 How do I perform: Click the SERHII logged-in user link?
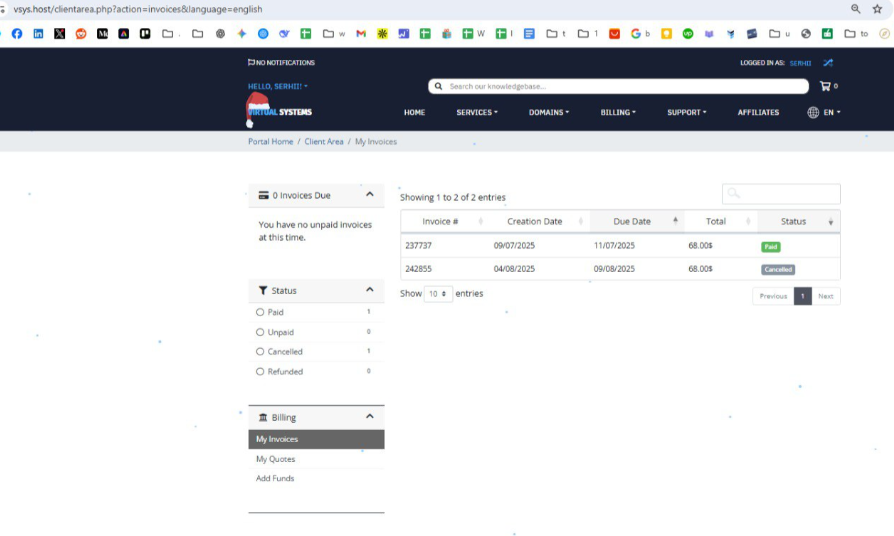[800, 63]
